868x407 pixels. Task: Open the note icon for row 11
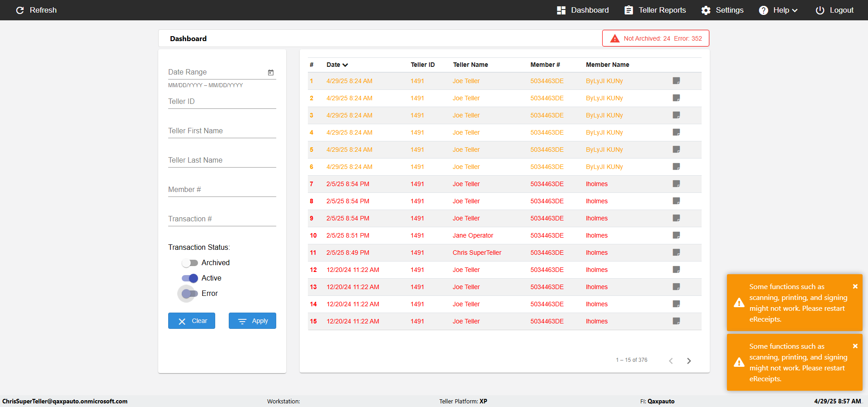tap(676, 253)
